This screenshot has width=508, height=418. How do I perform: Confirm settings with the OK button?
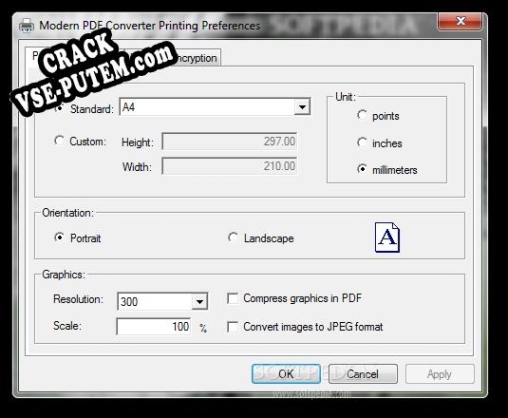click(x=286, y=374)
